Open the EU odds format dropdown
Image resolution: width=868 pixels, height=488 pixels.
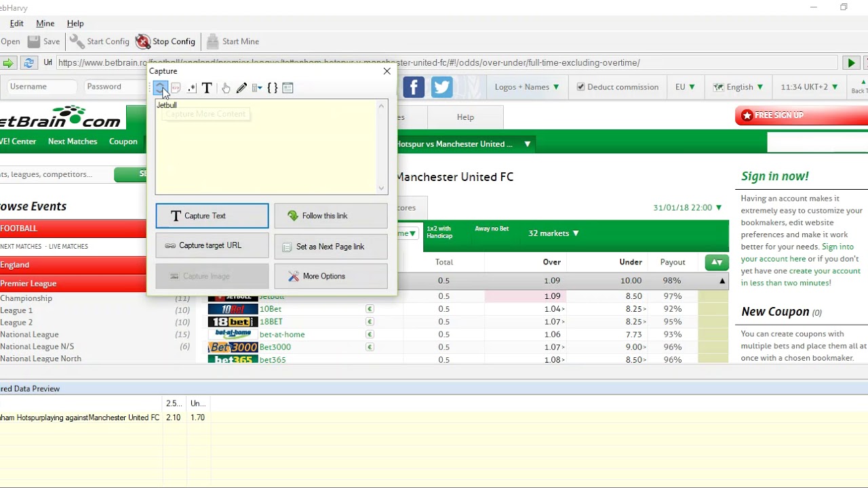click(685, 87)
